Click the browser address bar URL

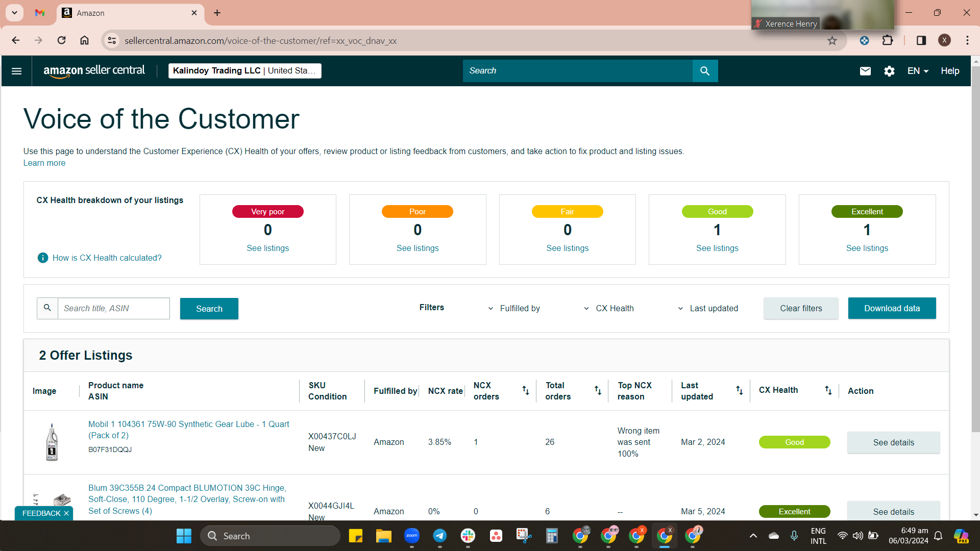click(260, 40)
